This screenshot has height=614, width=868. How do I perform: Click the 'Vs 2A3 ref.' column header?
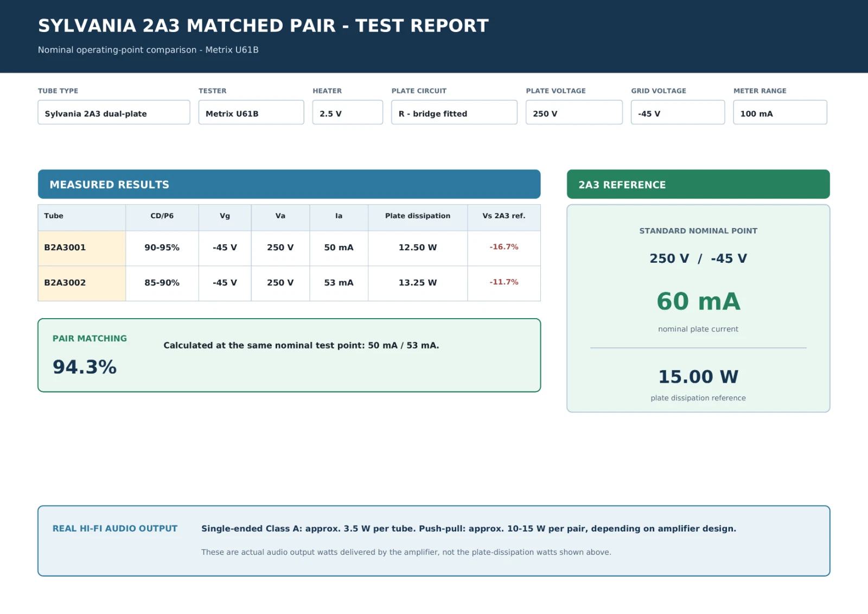pyautogui.click(x=504, y=218)
